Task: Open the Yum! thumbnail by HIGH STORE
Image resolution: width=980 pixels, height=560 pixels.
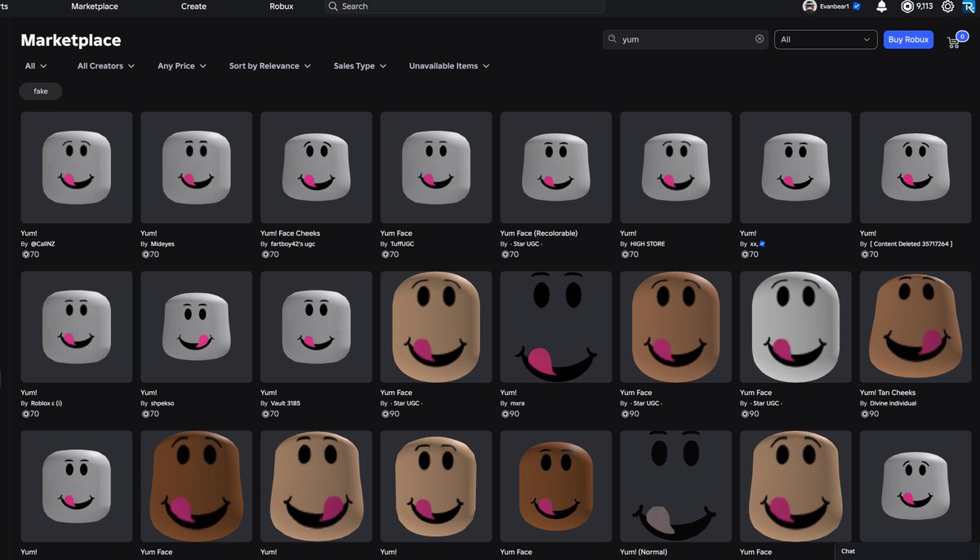Action: 675,167
